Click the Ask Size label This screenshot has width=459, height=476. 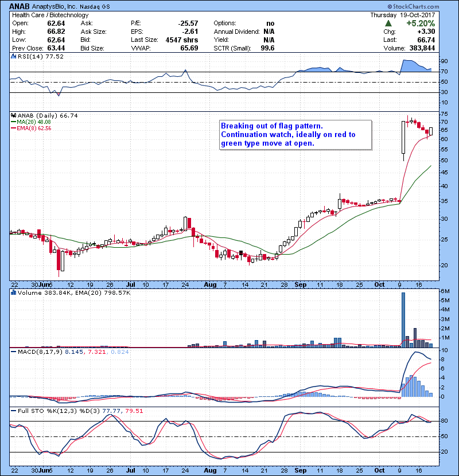pos(94,32)
